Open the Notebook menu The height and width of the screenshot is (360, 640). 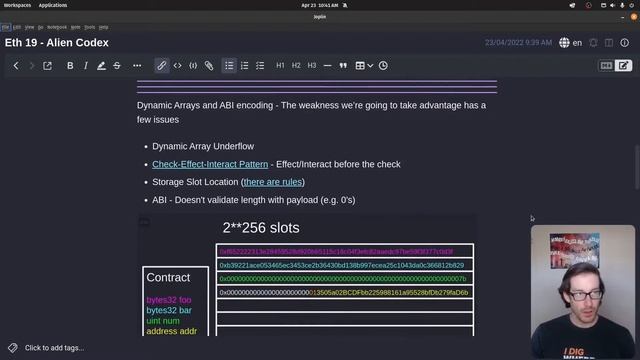coord(57,27)
